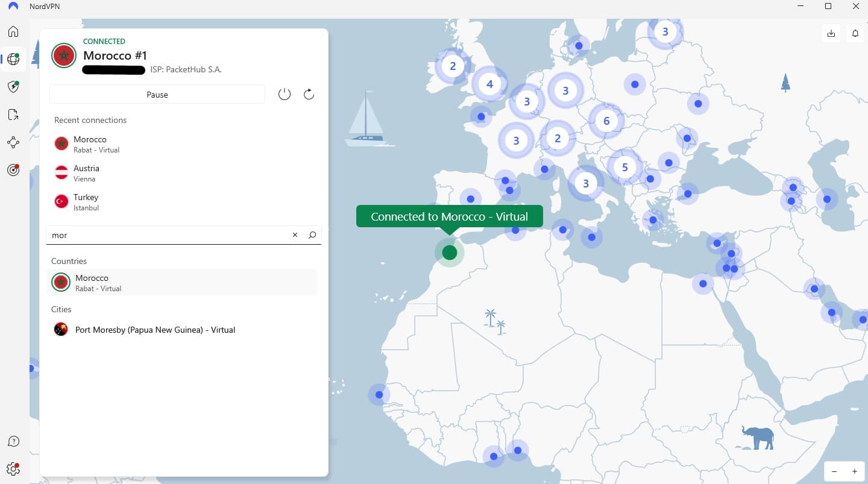
Task: Click the map cluster labeled 6
Action: pos(606,121)
